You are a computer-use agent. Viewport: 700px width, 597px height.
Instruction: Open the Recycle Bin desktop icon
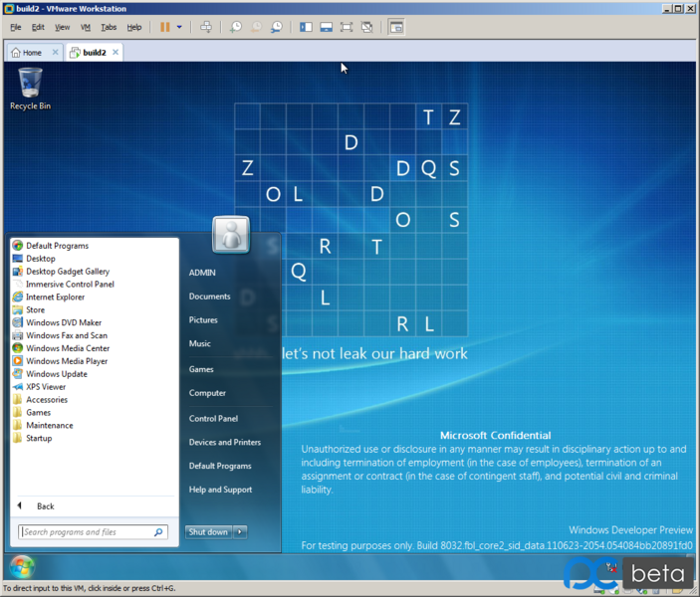30,89
